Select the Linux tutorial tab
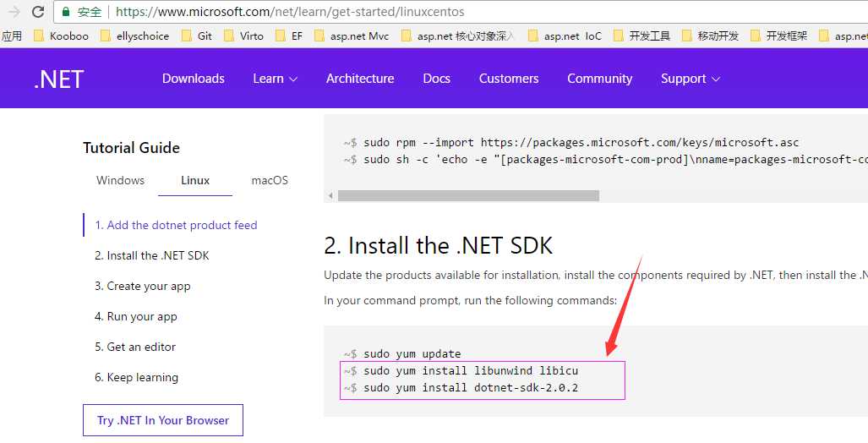The height and width of the screenshot is (443, 868). coord(195,181)
